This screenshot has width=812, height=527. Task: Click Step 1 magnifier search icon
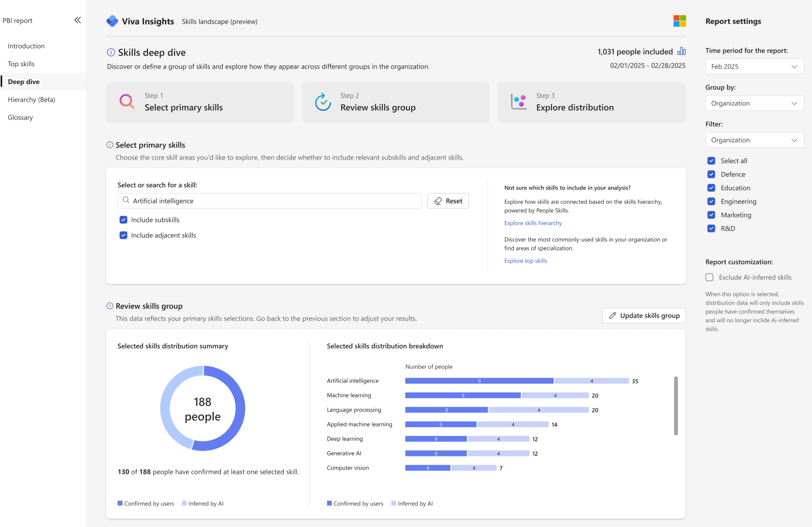(x=127, y=102)
